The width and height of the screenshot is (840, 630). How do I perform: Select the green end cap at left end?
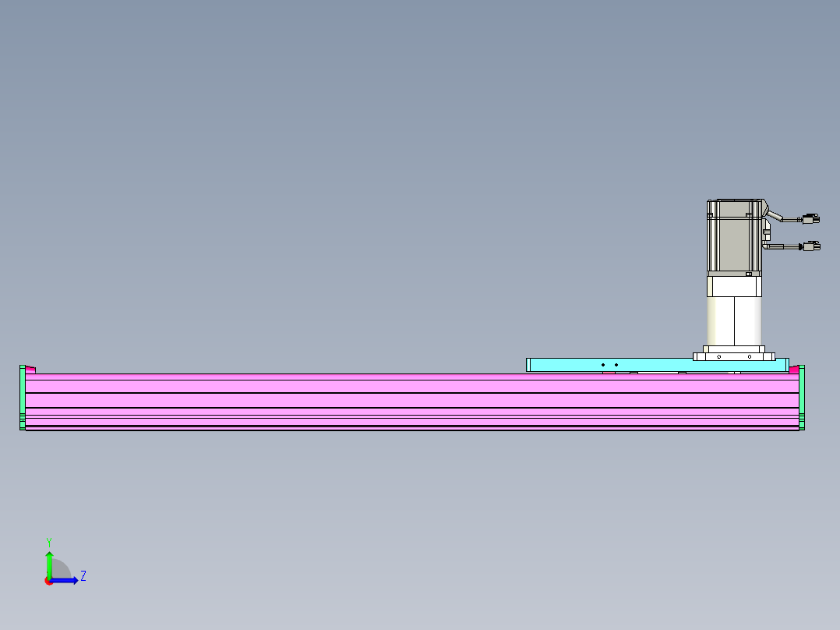pyautogui.click(x=23, y=398)
